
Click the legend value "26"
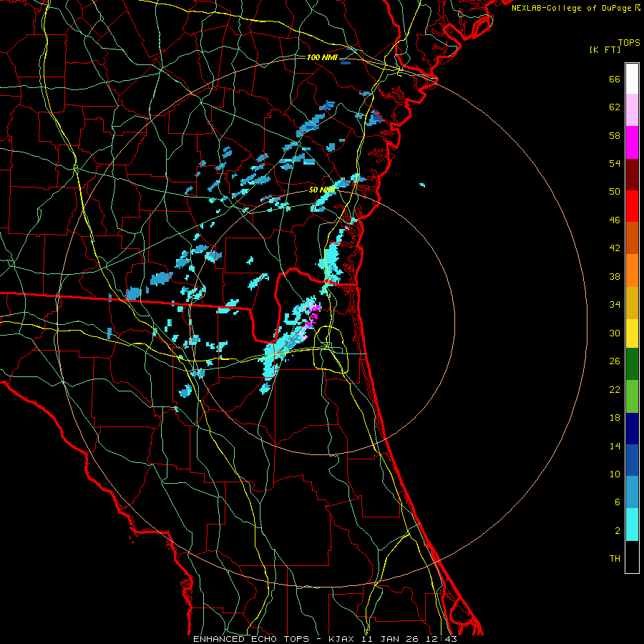[615, 361]
